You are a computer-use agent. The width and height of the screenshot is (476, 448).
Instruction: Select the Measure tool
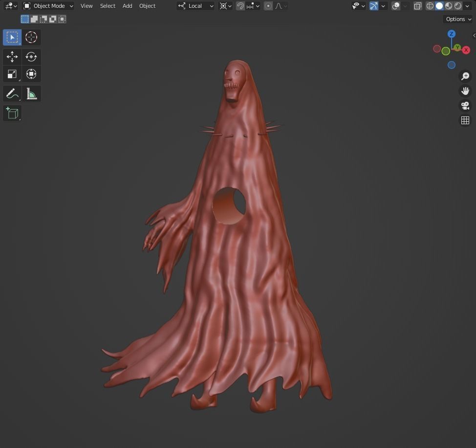[31, 93]
